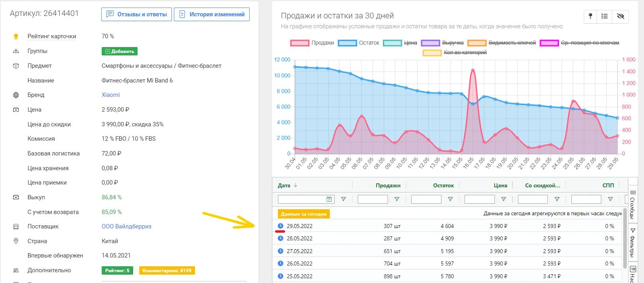Sort table by Продажи column header
The height and width of the screenshot is (283, 644).
tap(388, 185)
